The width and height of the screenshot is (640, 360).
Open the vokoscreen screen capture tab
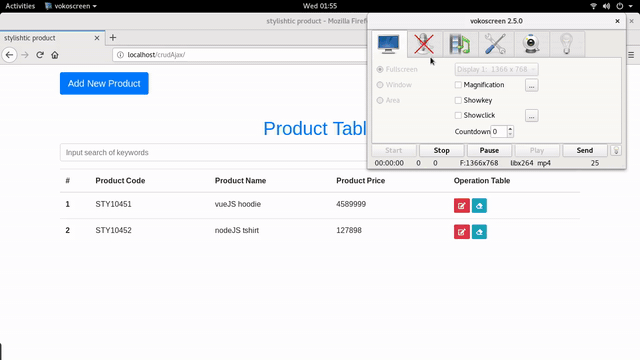pos(389,44)
